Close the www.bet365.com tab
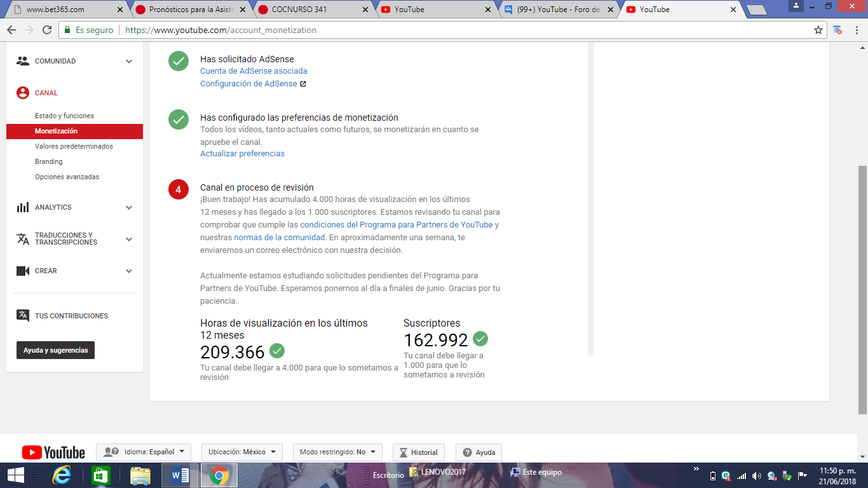Image resolution: width=868 pixels, height=488 pixels. [x=121, y=10]
